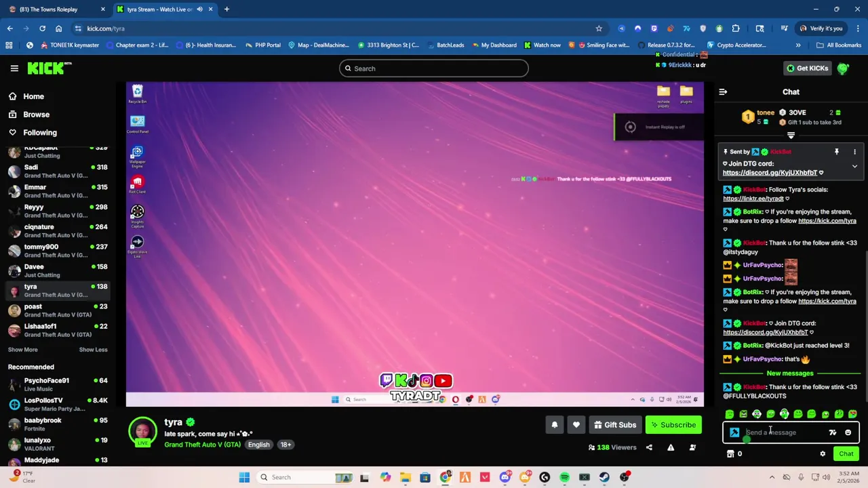Screen dimensions: 868x488
Task: Expand gift leaderboard handle
Action: [791, 136]
